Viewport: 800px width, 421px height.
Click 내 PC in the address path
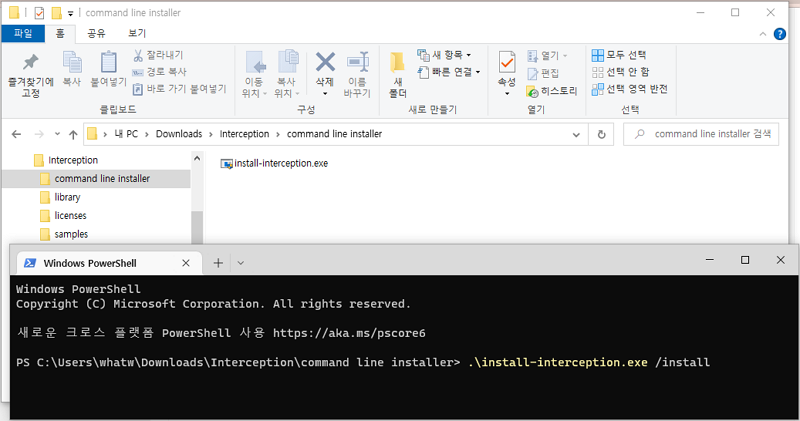tap(126, 134)
